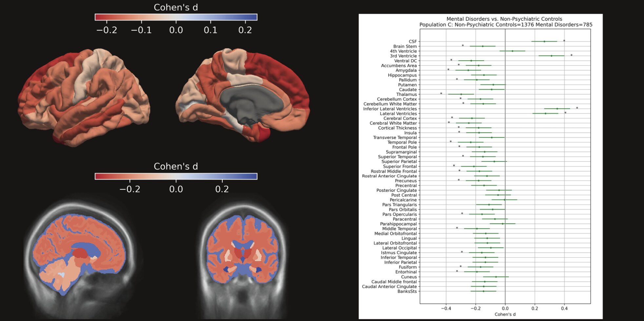The image size is (644, 321).
Task: Expand the Hippocampus row entry
Action: click(x=402, y=75)
